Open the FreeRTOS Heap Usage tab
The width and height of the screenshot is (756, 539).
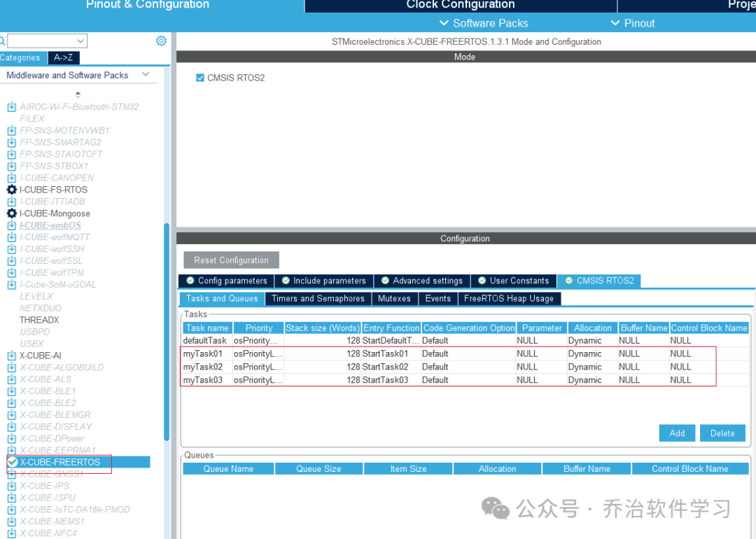(x=509, y=298)
